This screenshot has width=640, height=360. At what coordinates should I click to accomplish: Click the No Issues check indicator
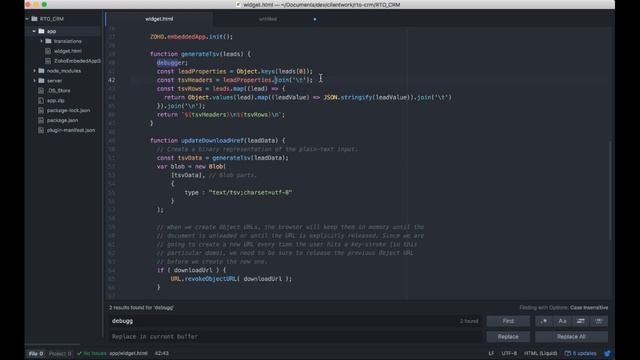[x=91, y=353]
